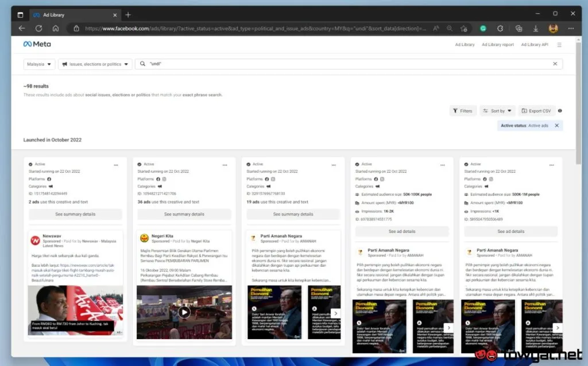The height and width of the screenshot is (366, 588).
Task: Click inside the 'undi' search field
Action: (x=349, y=64)
